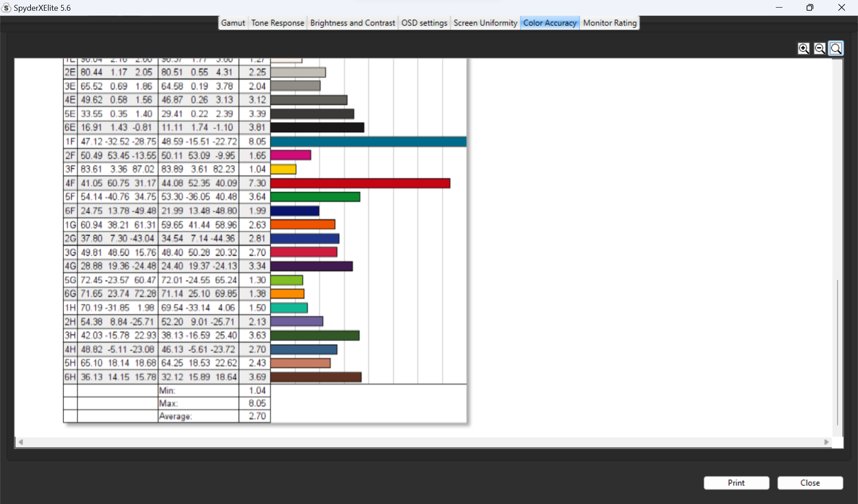Click the SpyderXElite app icon in title bar

(x=6, y=8)
